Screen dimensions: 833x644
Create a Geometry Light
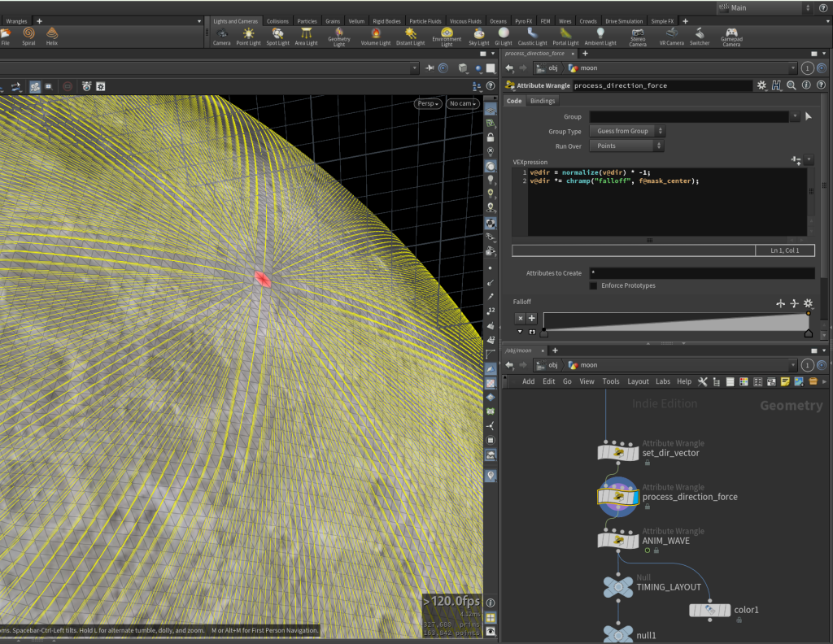339,37
